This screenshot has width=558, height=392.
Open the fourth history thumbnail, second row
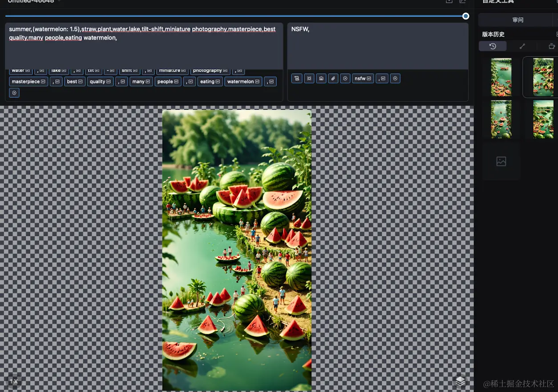pos(543,119)
